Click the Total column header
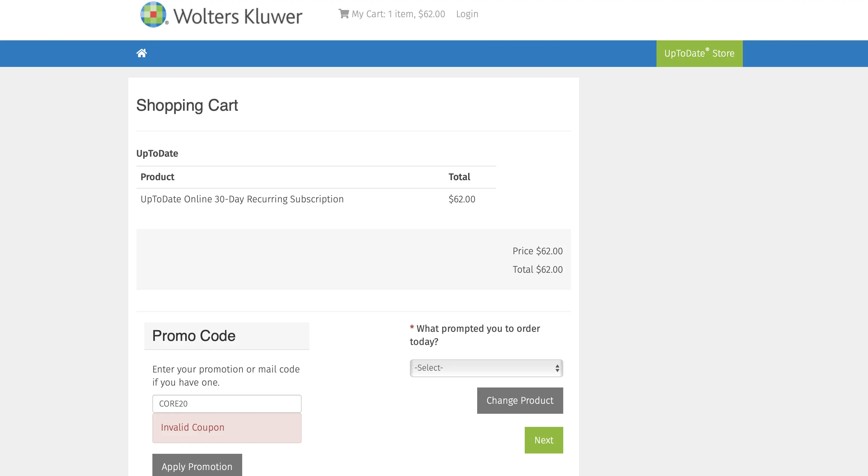868x476 pixels. tap(459, 177)
